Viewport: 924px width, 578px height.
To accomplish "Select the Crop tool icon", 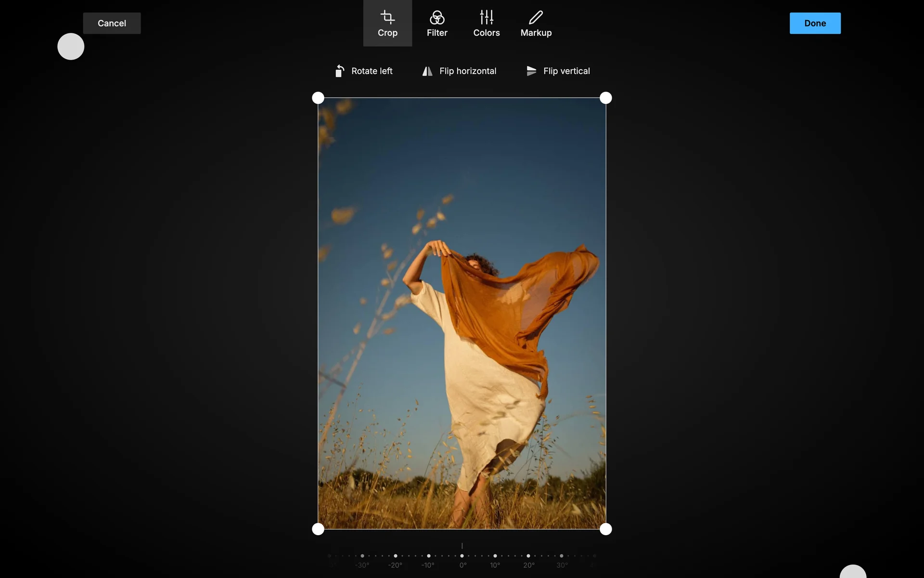I will pos(387,18).
